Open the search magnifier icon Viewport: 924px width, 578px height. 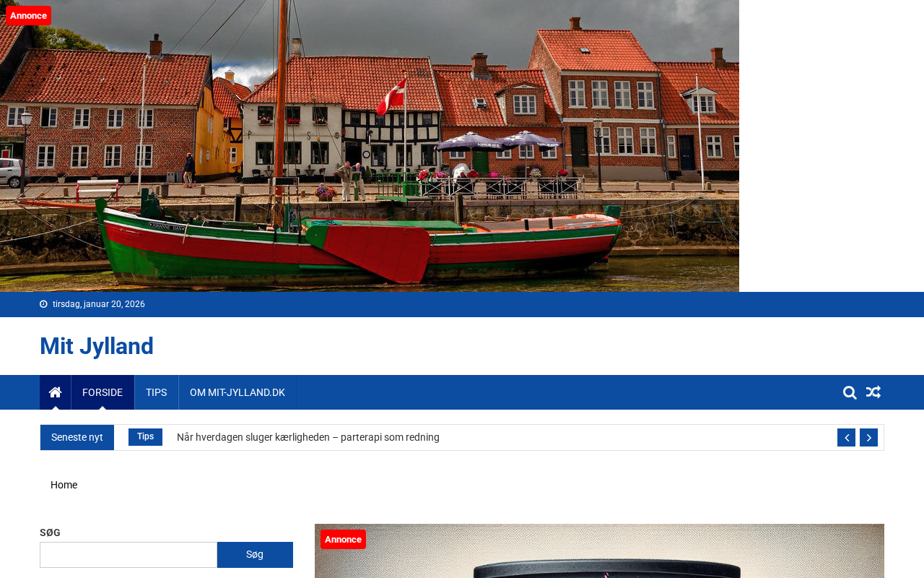tap(850, 392)
